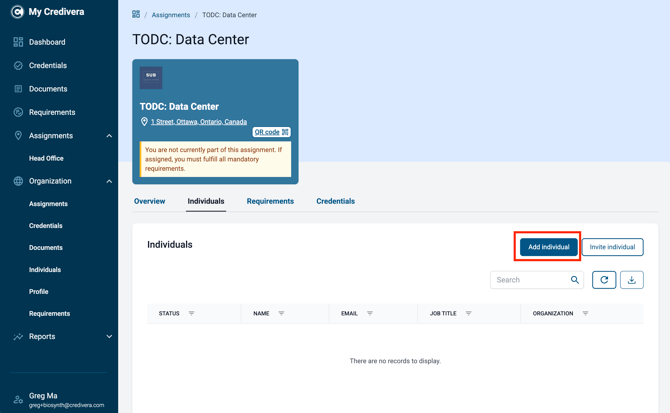Switch to the Requirements tab
This screenshot has width=670, height=413.
270,201
